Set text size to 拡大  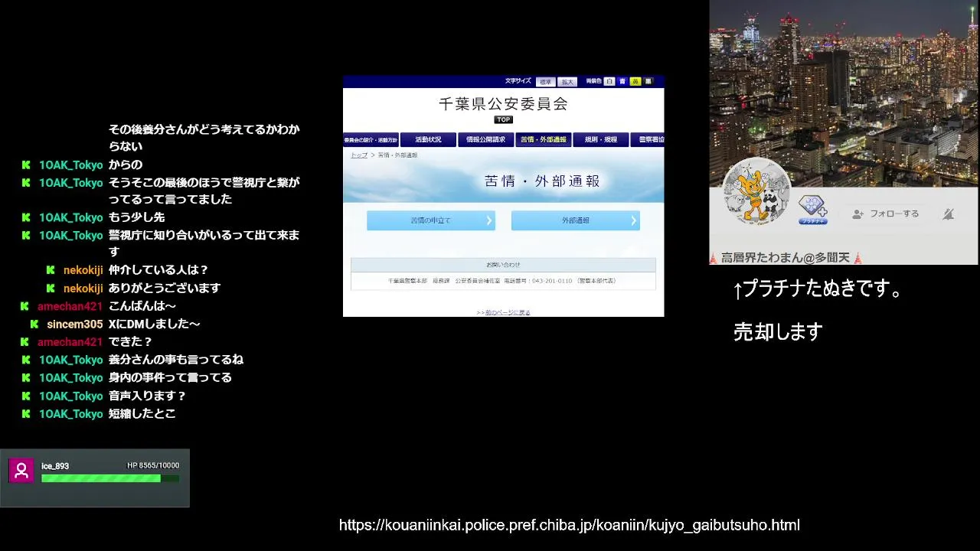tap(567, 81)
